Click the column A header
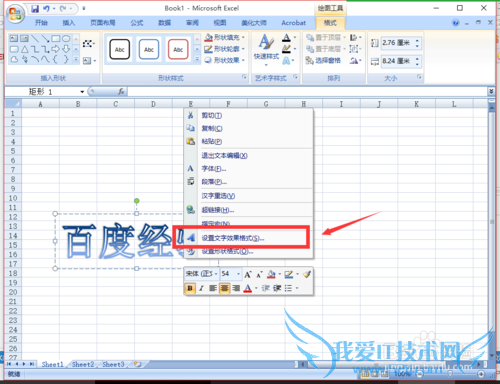Viewport: 500px width, 384px height. (40, 104)
